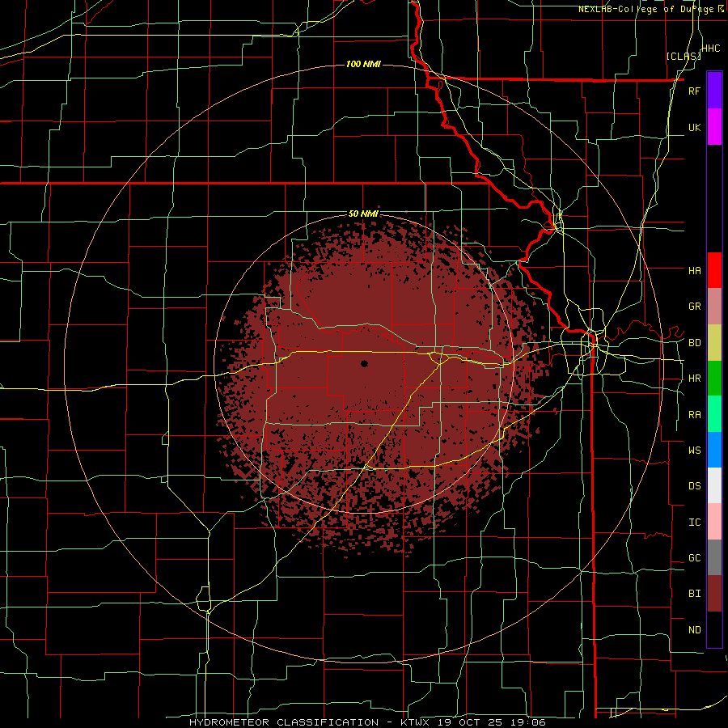Select the HA legend label
This screenshot has width=728, height=728.
pyautogui.click(x=694, y=271)
